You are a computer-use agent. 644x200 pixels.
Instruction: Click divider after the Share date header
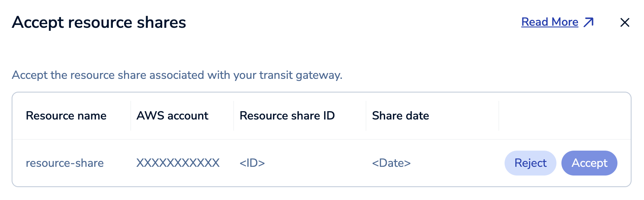pyautogui.click(x=499, y=115)
